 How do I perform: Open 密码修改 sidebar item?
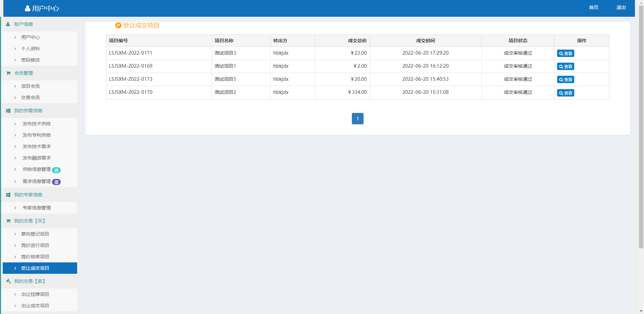[x=40, y=60]
